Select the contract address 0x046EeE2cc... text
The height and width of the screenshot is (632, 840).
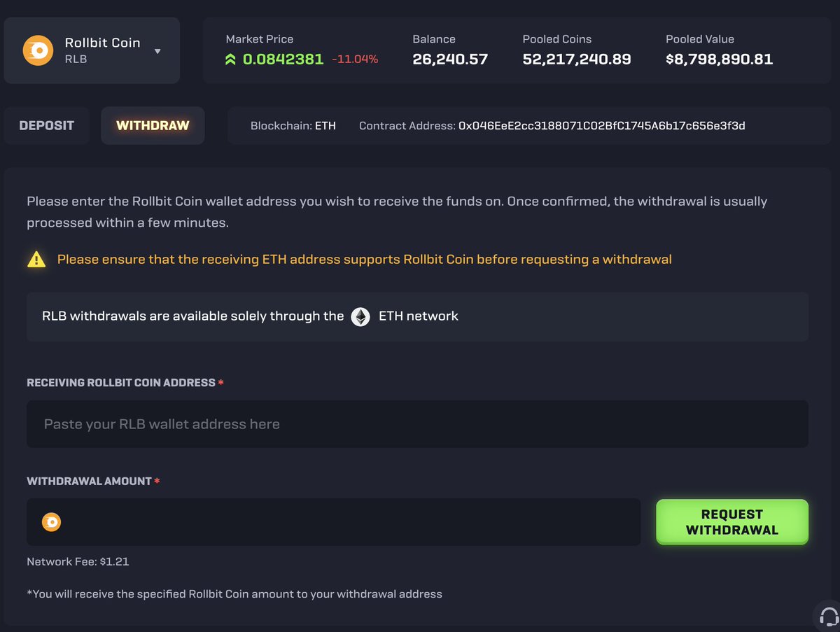coord(602,126)
